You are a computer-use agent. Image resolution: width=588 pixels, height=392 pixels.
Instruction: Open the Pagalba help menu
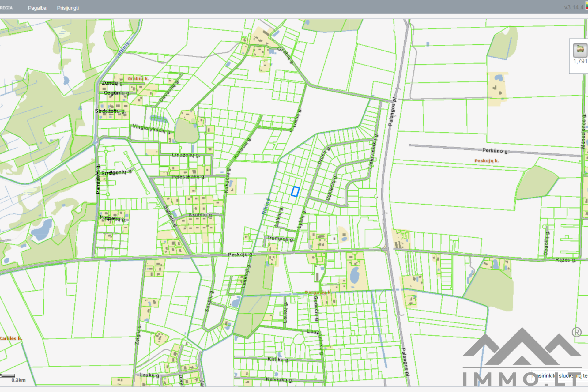(37, 8)
